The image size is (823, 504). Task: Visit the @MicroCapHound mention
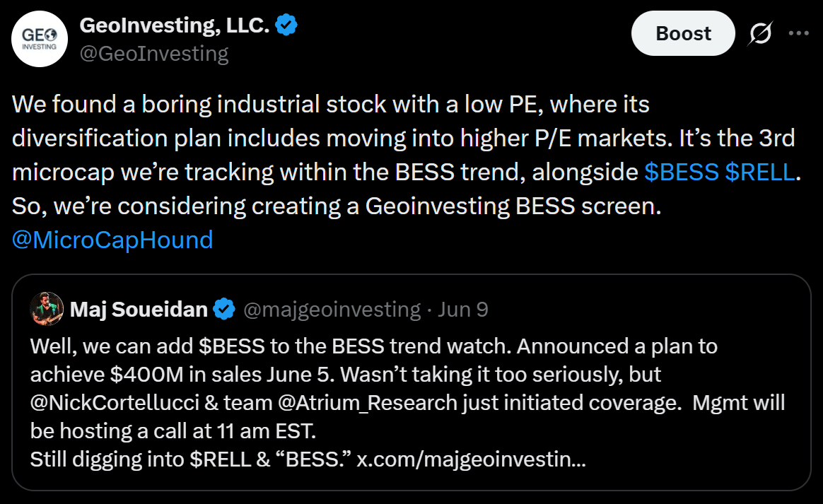[112, 240]
